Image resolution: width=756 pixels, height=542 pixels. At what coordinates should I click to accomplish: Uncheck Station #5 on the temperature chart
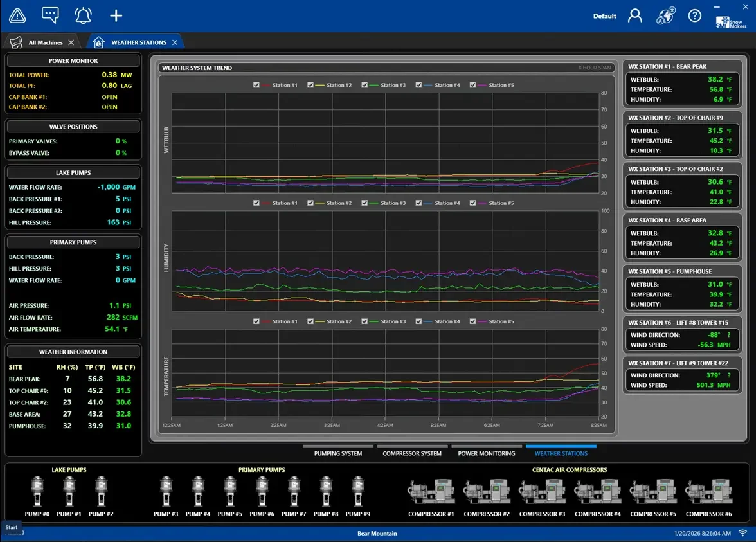pyautogui.click(x=473, y=321)
